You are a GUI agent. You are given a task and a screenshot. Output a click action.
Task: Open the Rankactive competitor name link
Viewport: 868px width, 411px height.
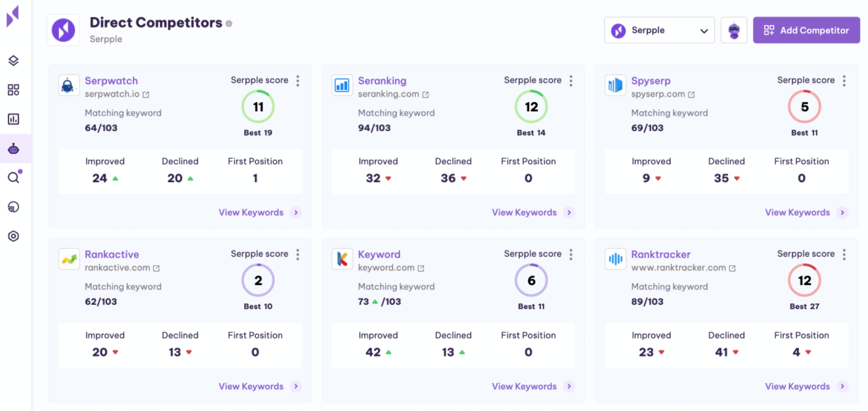(x=112, y=255)
